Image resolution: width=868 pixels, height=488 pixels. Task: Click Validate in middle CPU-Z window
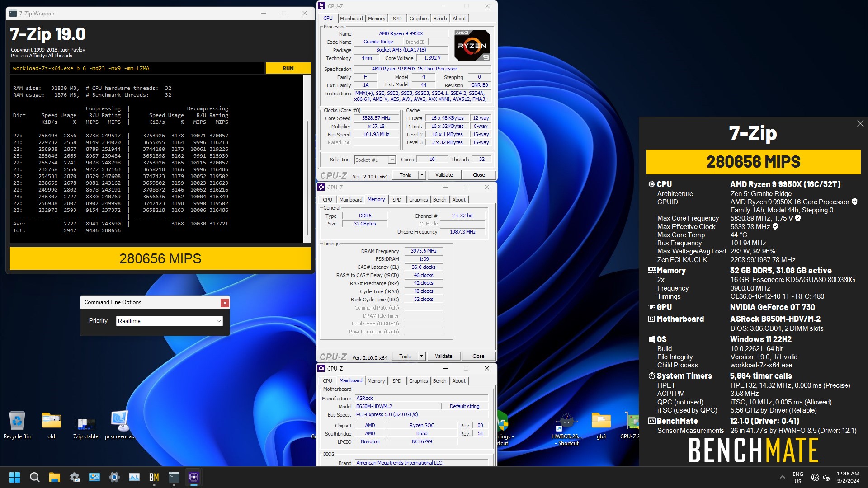pos(443,356)
